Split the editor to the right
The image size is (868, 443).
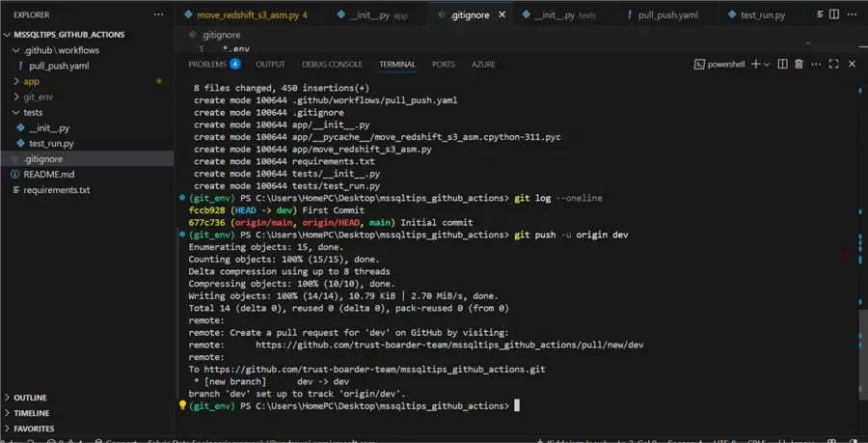[x=834, y=14]
